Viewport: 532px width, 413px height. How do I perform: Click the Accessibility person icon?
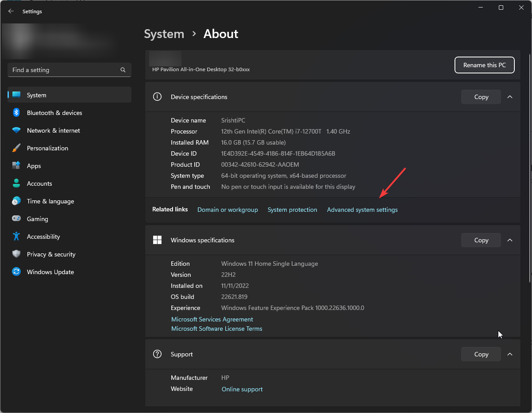click(16, 237)
